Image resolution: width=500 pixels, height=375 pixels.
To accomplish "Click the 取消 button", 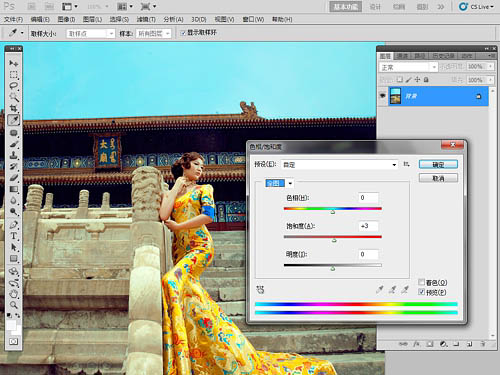I will click(438, 178).
